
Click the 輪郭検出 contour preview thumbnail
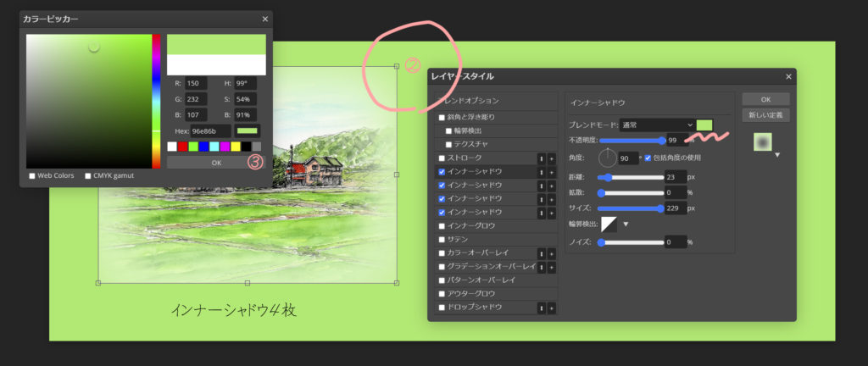[609, 224]
